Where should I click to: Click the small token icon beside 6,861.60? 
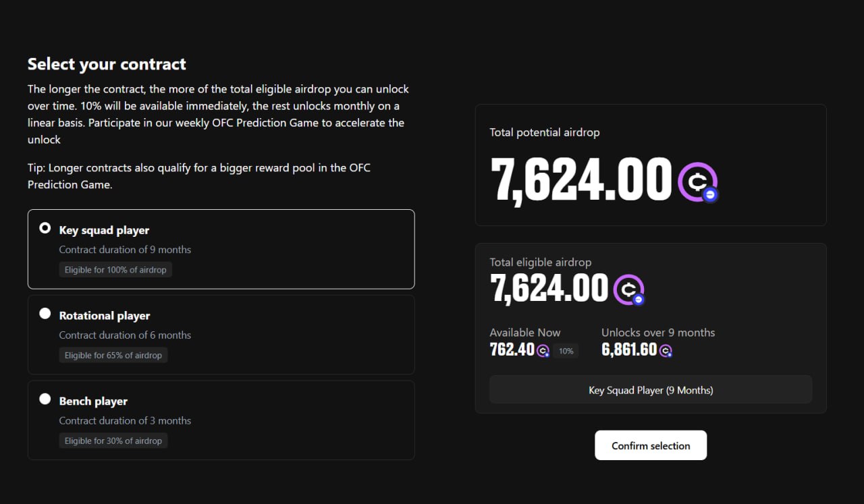coord(666,351)
